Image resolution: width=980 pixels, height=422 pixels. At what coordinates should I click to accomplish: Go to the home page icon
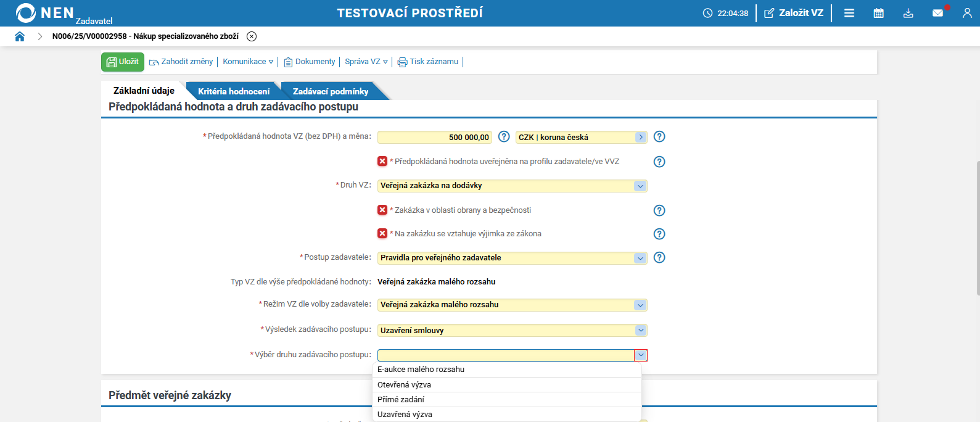[20, 36]
